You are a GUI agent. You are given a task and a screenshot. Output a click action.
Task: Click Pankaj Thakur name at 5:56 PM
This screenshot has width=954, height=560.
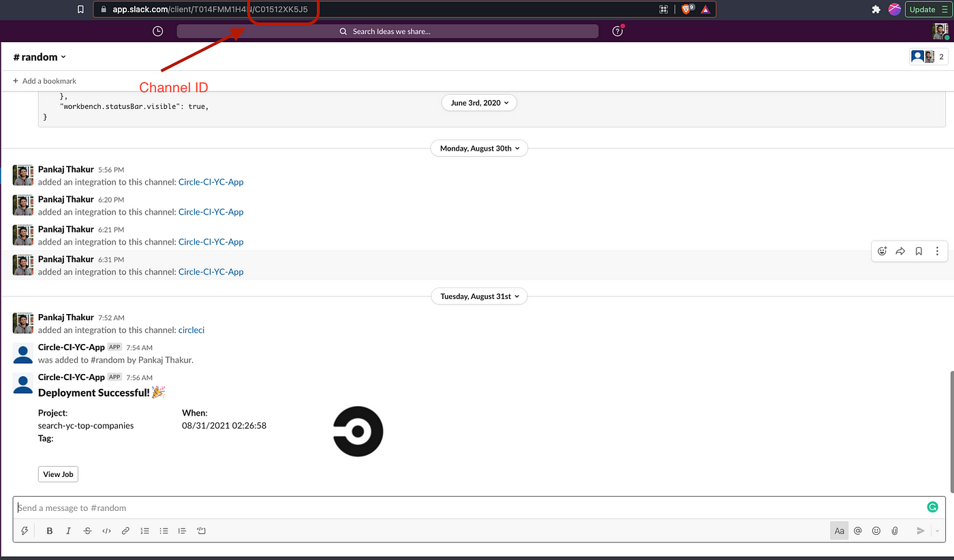click(66, 169)
